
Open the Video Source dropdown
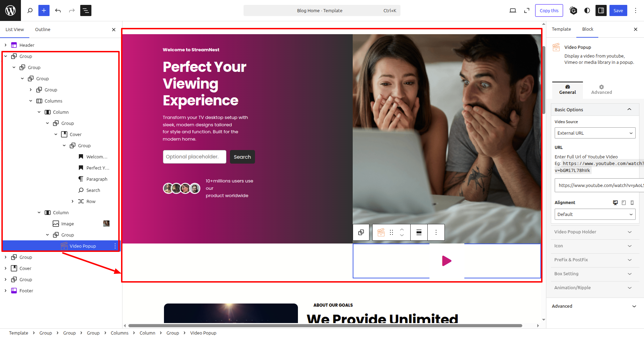coord(595,133)
